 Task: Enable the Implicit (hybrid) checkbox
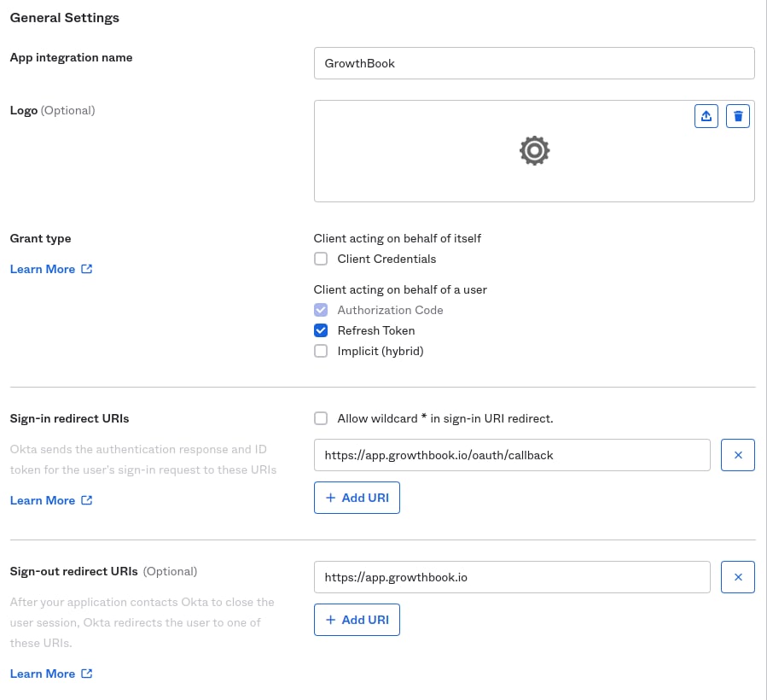321,351
